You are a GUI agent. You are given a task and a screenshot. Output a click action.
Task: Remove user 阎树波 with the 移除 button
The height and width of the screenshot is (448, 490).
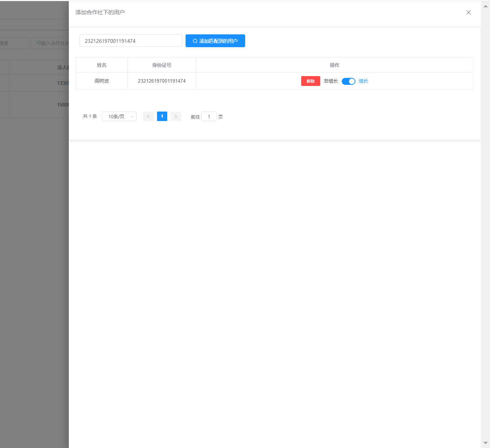pyautogui.click(x=311, y=81)
